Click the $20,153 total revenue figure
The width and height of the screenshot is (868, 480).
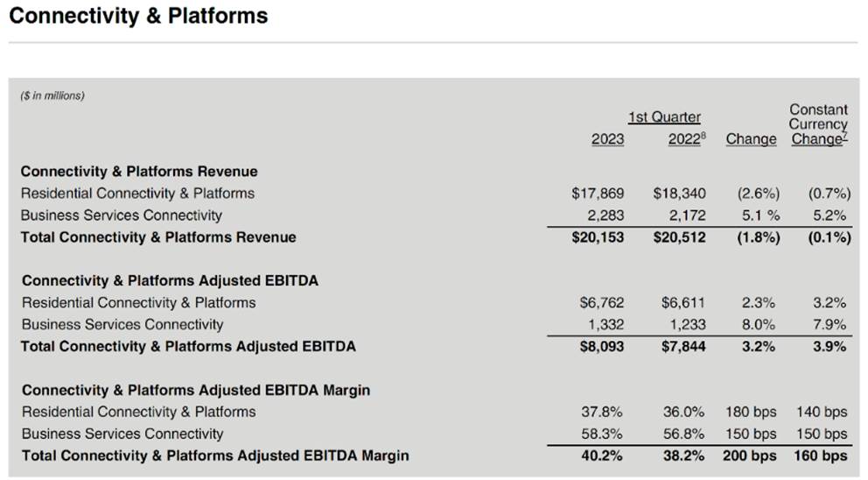[597, 237]
